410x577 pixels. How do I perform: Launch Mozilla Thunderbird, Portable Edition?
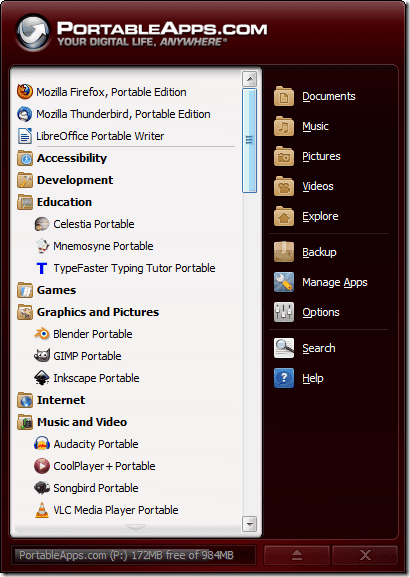(x=123, y=114)
